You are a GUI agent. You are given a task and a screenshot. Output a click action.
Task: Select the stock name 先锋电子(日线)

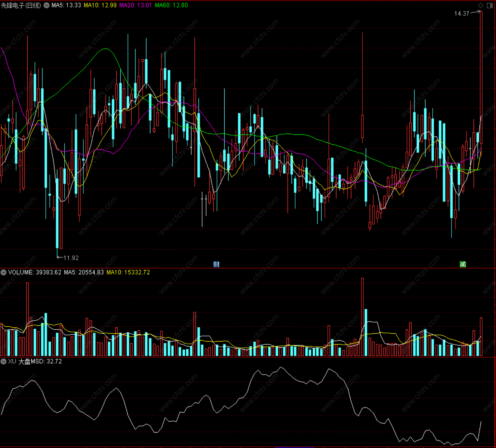tap(21, 5)
